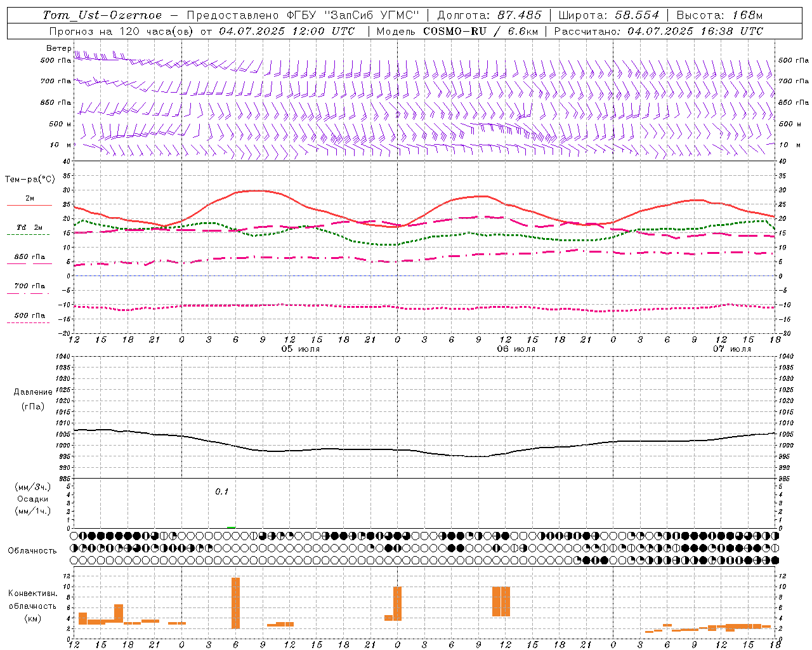Click the small green precipitation bar

coord(231,527)
